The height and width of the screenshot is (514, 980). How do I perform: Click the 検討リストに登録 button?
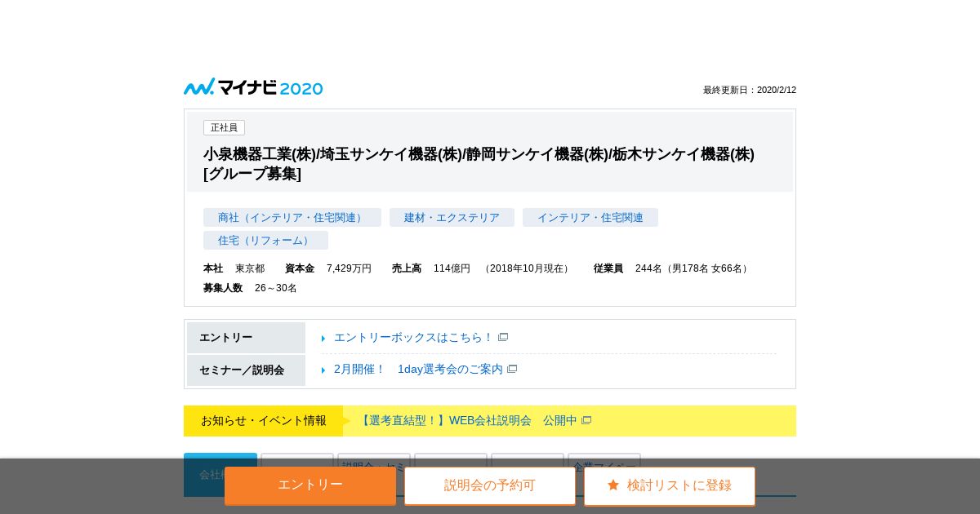670,485
